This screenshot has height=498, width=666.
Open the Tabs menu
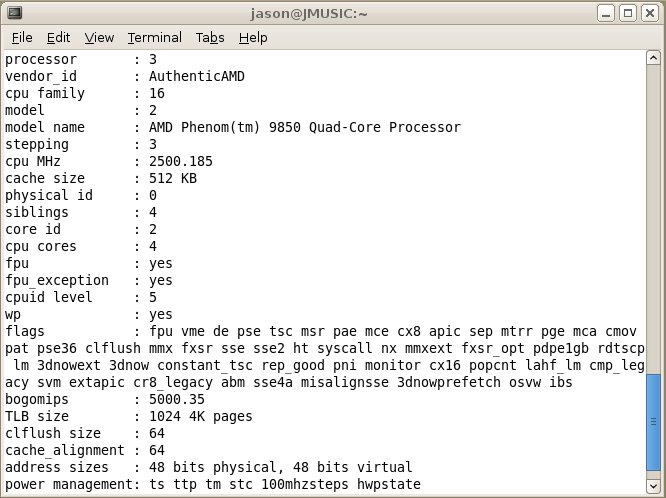pyautogui.click(x=210, y=38)
